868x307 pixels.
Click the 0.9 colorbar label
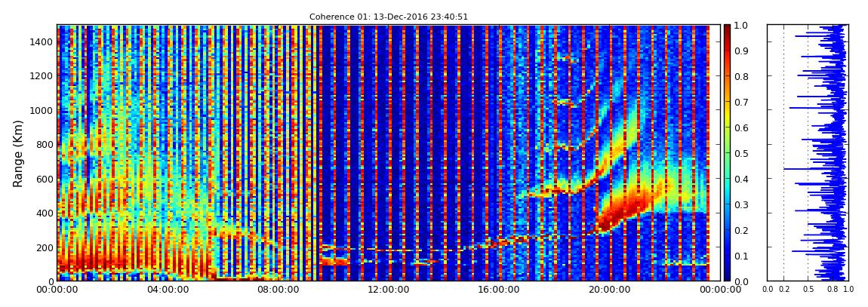743,51
